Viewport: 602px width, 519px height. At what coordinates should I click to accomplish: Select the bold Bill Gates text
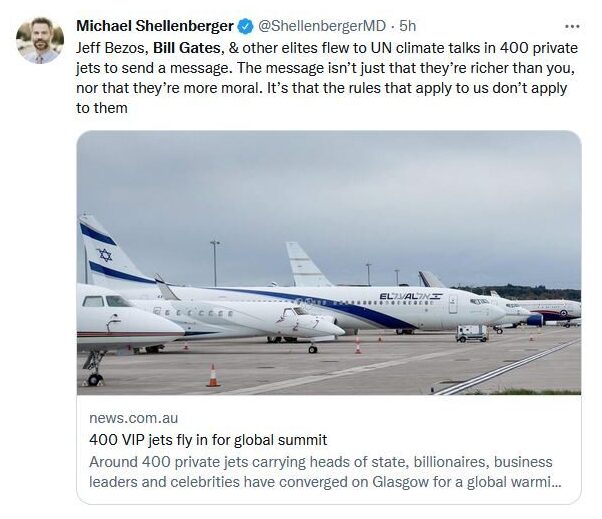pyautogui.click(x=187, y=48)
